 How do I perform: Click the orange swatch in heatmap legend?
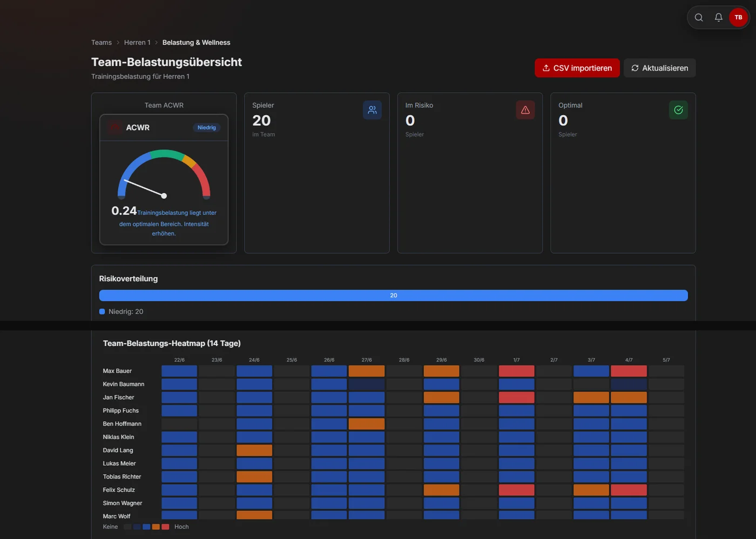pos(156,527)
